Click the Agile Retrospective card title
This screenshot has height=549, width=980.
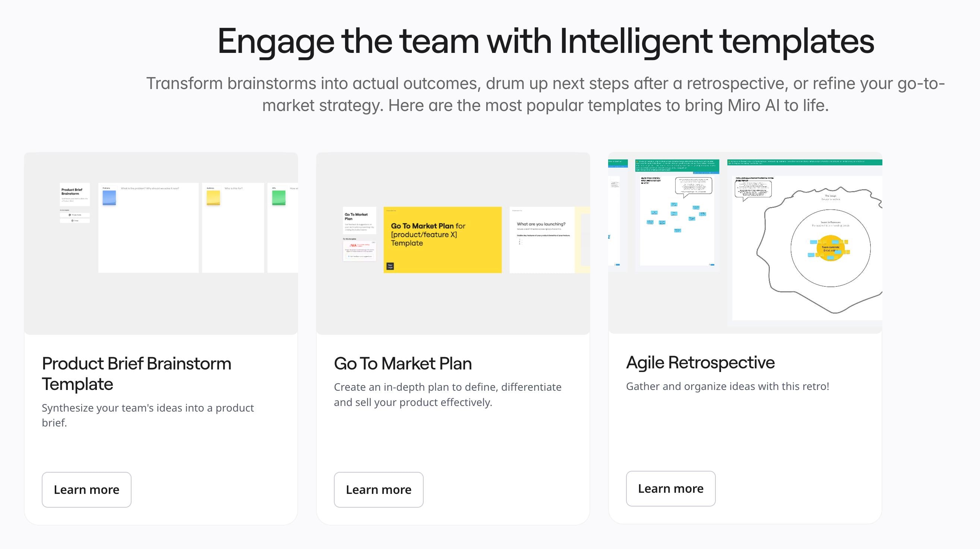pos(701,362)
